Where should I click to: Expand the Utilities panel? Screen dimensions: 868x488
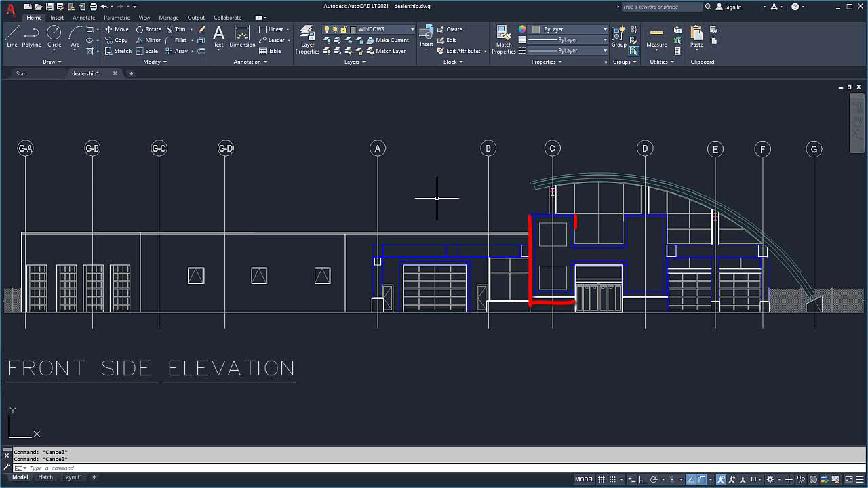point(662,62)
